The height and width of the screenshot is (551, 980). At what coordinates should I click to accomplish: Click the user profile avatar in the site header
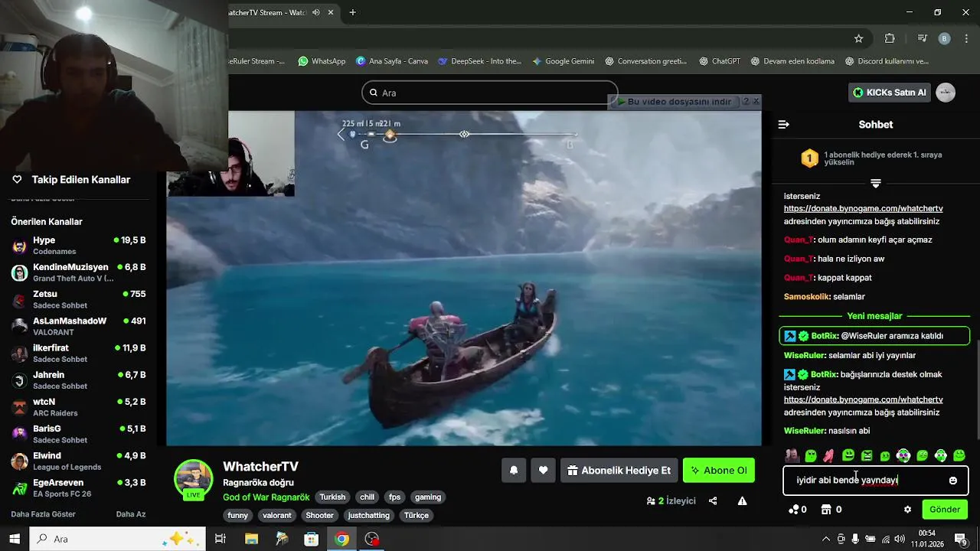946,93
